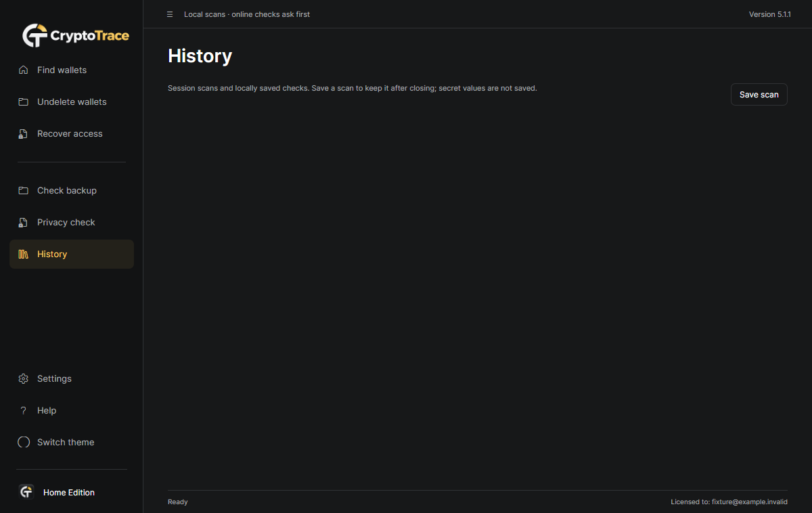Click the History books icon
Screen dimensions: 812x513
click(23, 254)
